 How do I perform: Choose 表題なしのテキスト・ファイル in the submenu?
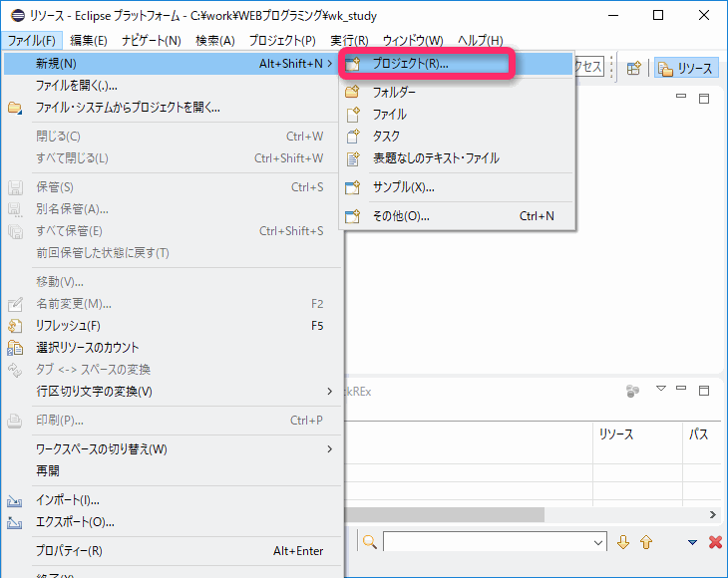tap(457, 158)
